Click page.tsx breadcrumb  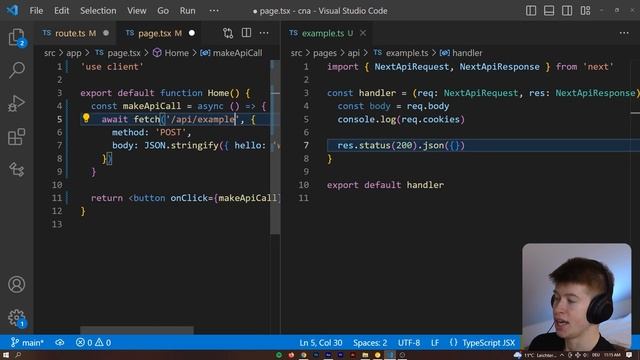tap(124, 53)
